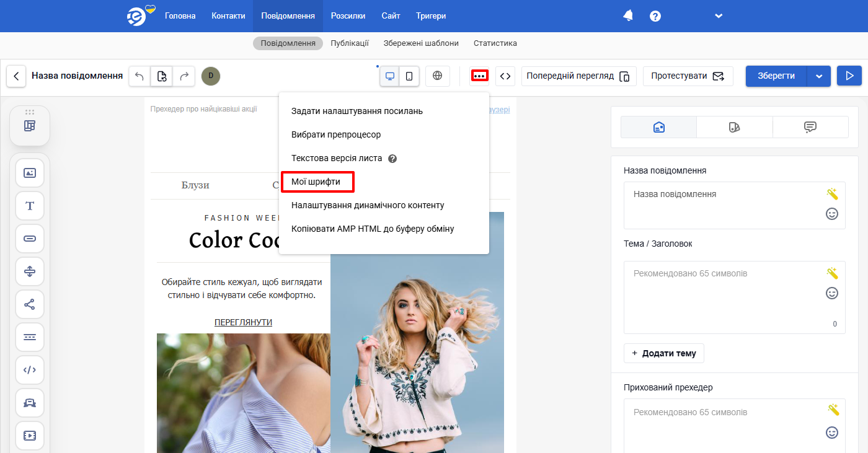Image resolution: width=868 pixels, height=453 pixels.
Task: Select the Image block icon
Action: coord(30,173)
